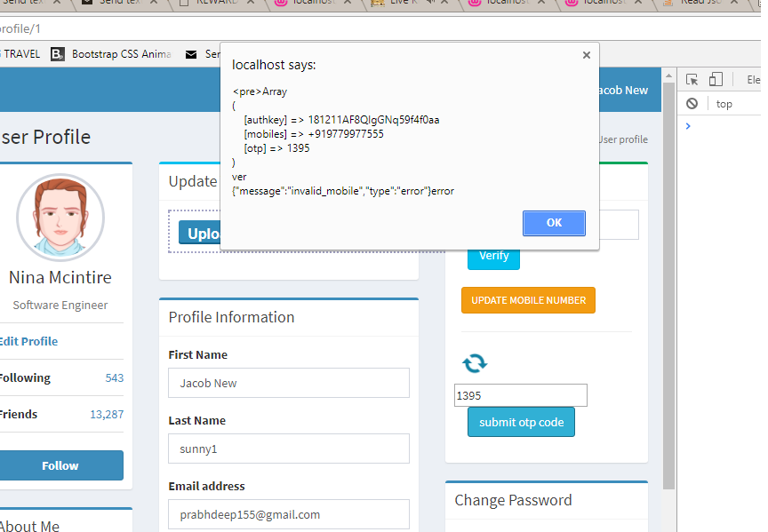The width and height of the screenshot is (768, 532).
Task: Click the Software Engineer subtitle text
Action: tap(60, 305)
